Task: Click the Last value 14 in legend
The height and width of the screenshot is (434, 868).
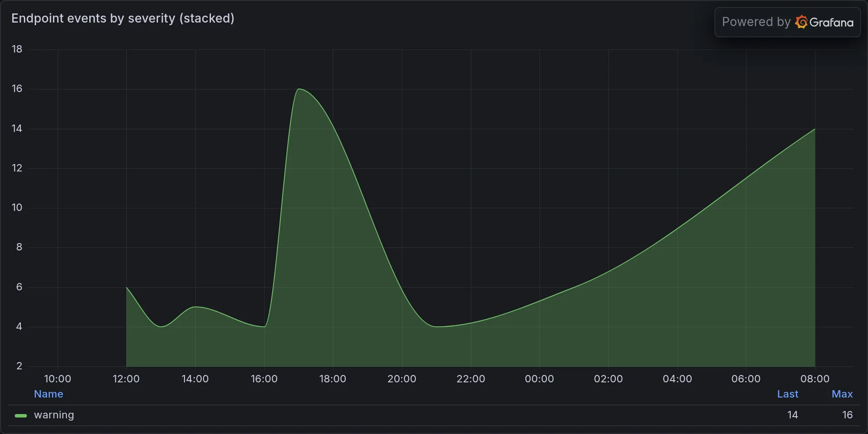Action: click(x=792, y=415)
